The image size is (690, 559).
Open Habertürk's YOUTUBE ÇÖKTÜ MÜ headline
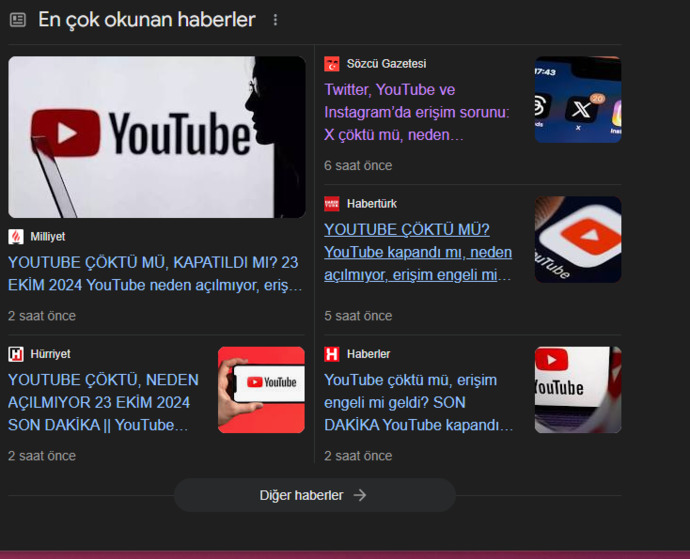click(x=418, y=252)
